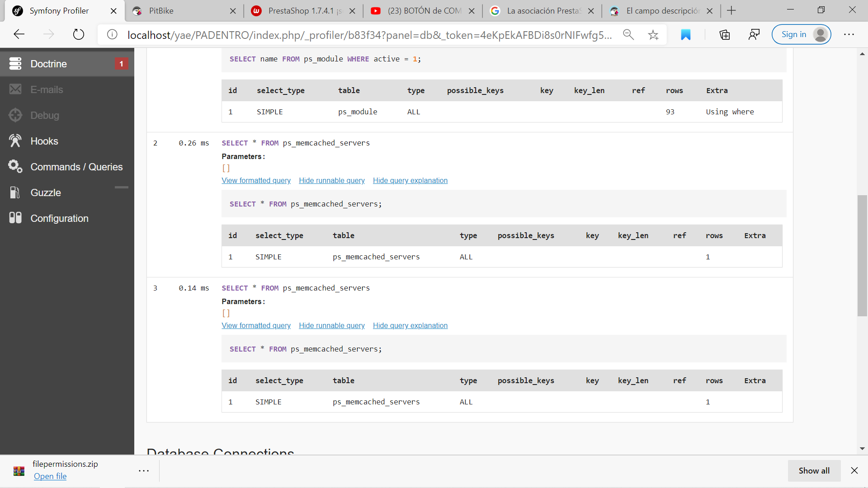
Task: Open the Guzzle panel icon
Action: tap(15, 192)
